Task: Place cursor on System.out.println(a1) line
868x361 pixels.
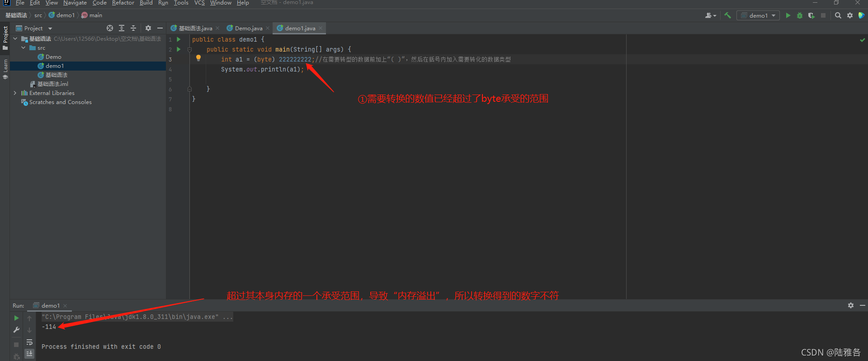Action: pyautogui.click(x=262, y=69)
